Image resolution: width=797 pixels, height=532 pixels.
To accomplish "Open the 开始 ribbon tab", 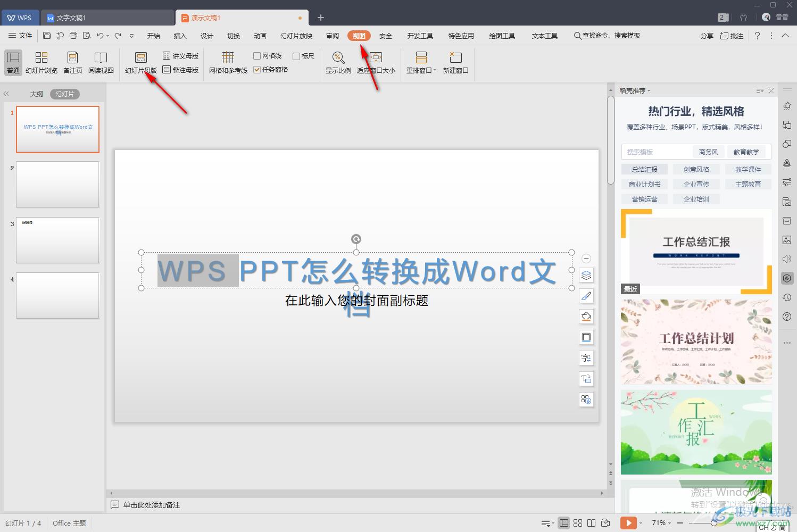I will click(154, 36).
